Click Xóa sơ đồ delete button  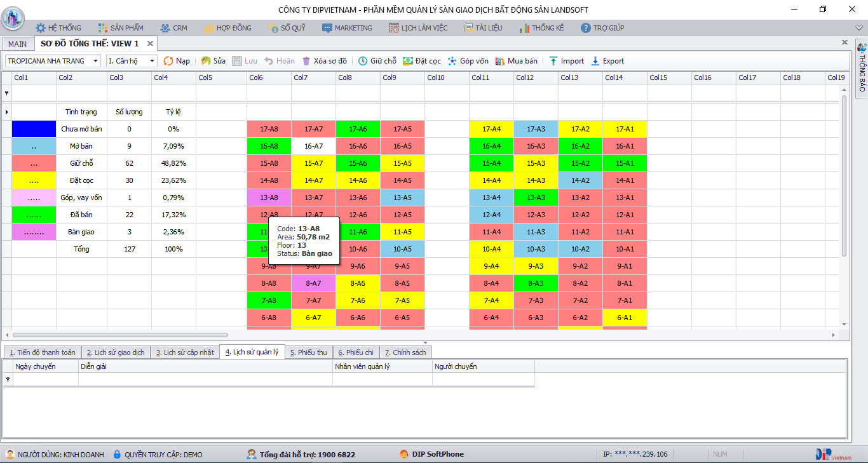point(324,61)
